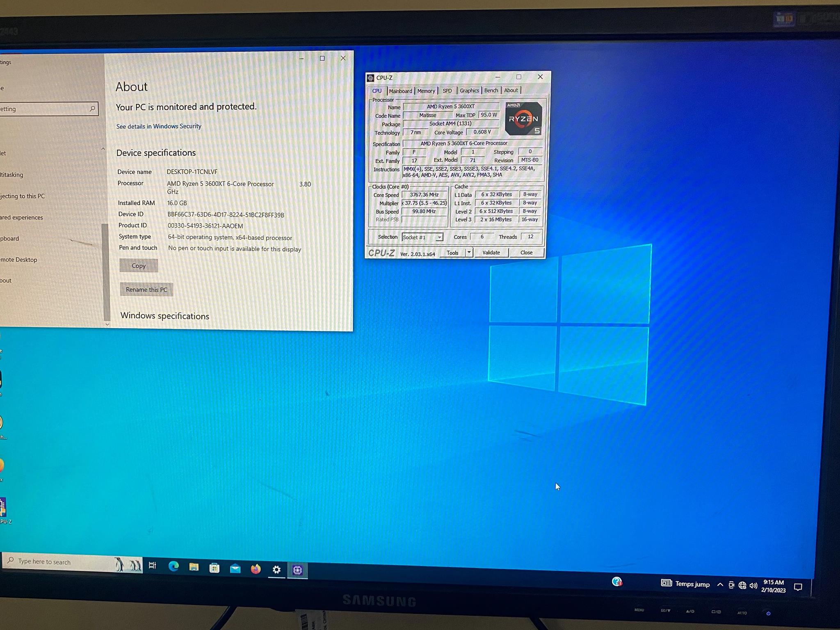Copy the device specifications

point(139,266)
